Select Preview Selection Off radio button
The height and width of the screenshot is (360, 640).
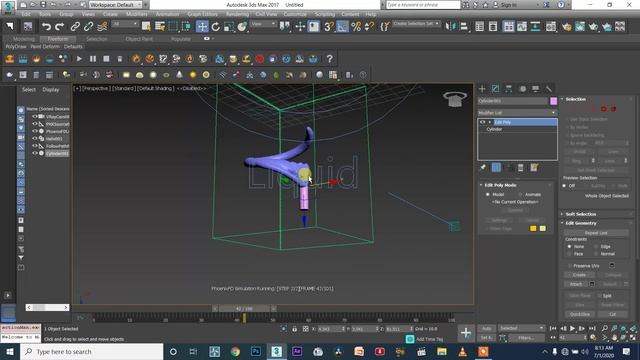[x=564, y=186]
